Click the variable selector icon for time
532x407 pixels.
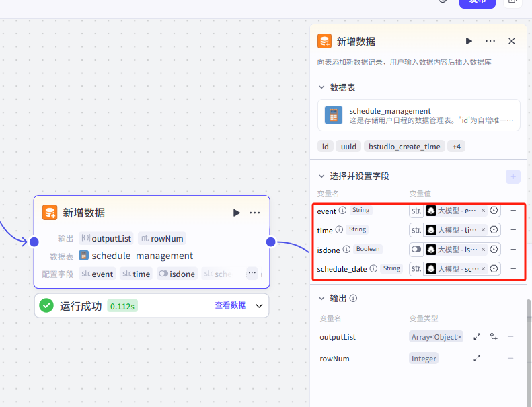[x=494, y=230]
